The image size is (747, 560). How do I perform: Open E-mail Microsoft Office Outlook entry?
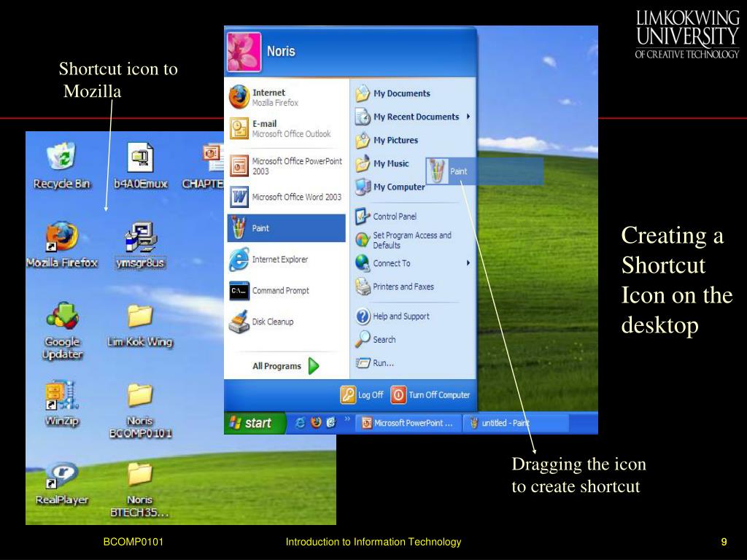coord(286,128)
